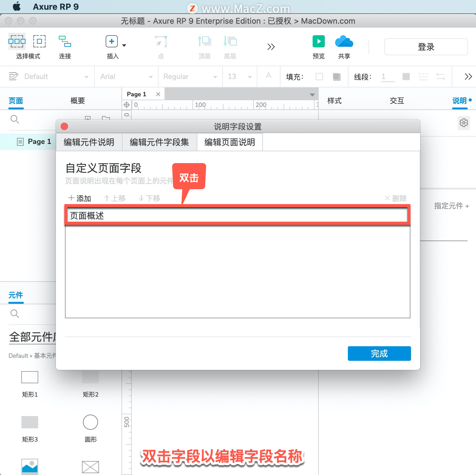Click the 添加 add field button
Viewport: 476px width, 475px height.
click(80, 198)
